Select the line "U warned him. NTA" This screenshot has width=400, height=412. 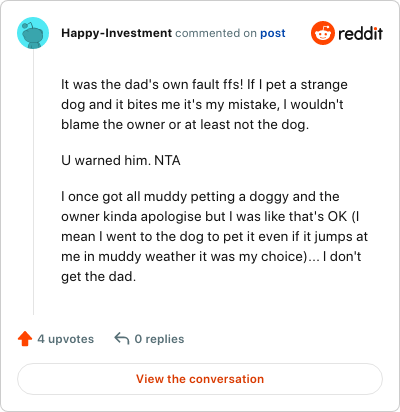pyautogui.click(x=121, y=161)
